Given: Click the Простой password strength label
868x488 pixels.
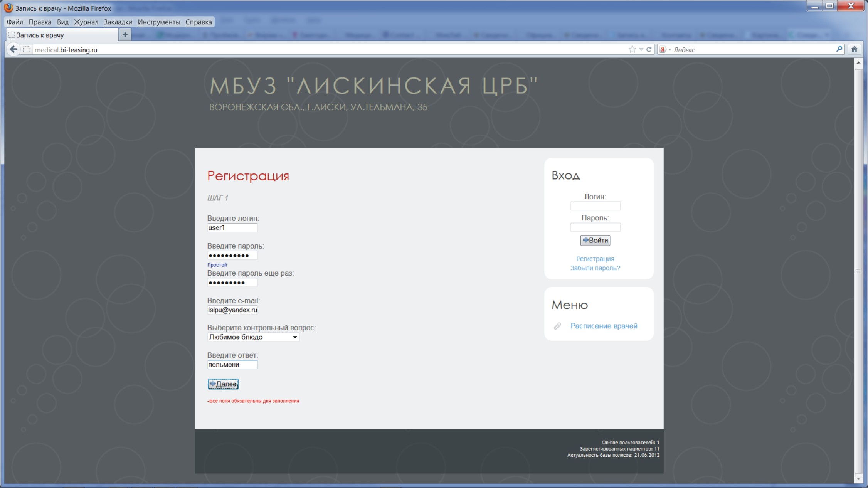Looking at the screenshot, I should point(217,265).
